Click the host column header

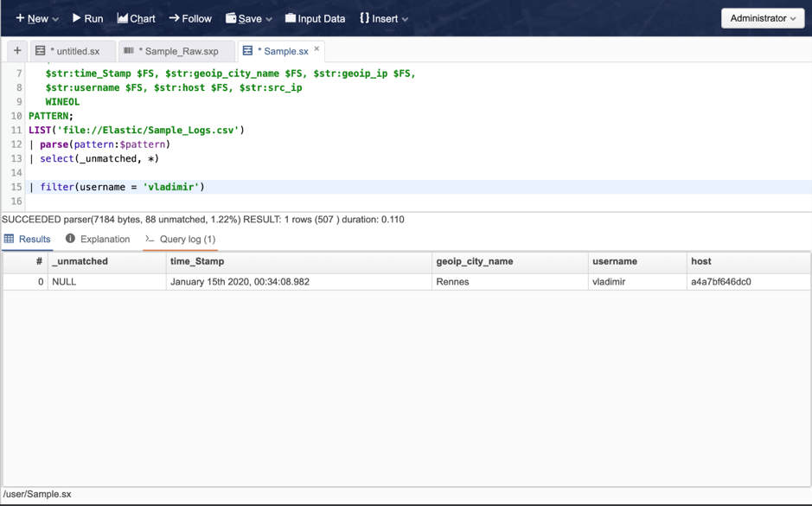[700, 261]
